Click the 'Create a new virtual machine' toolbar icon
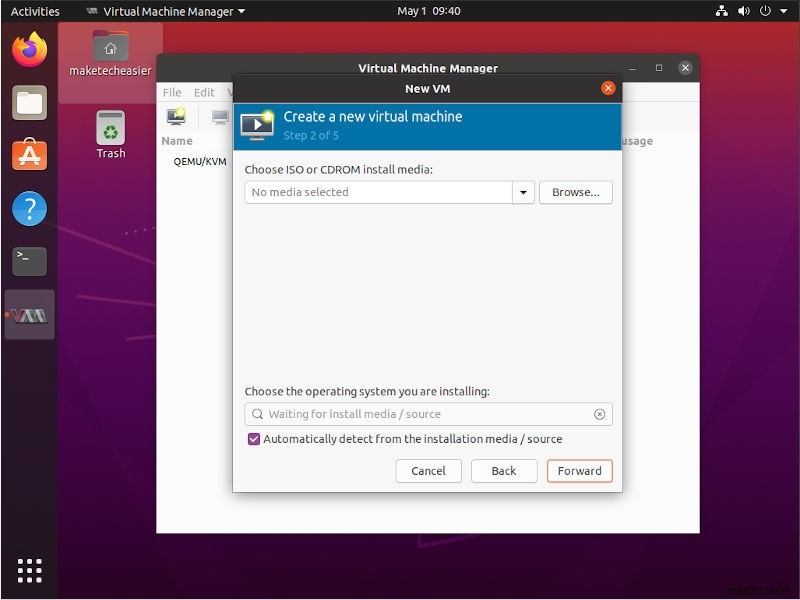This screenshot has width=800, height=600. click(x=176, y=117)
